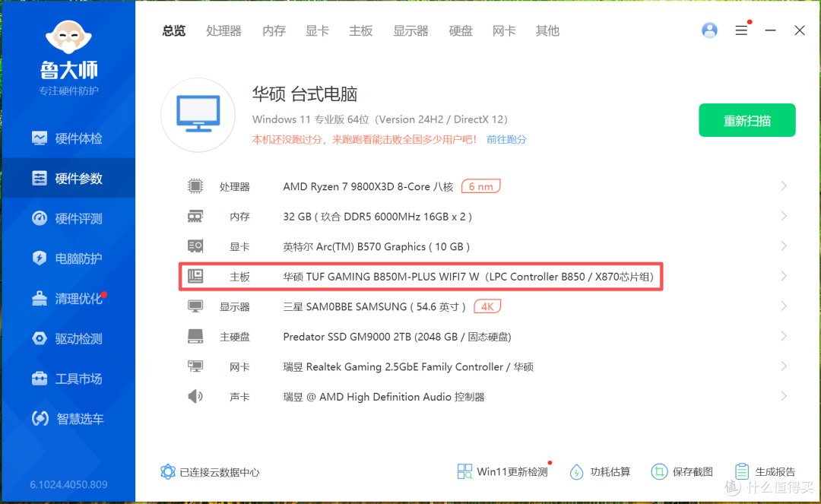Expand the 网卡 row chevron
Screen dimensions: 821x504
coord(784,366)
